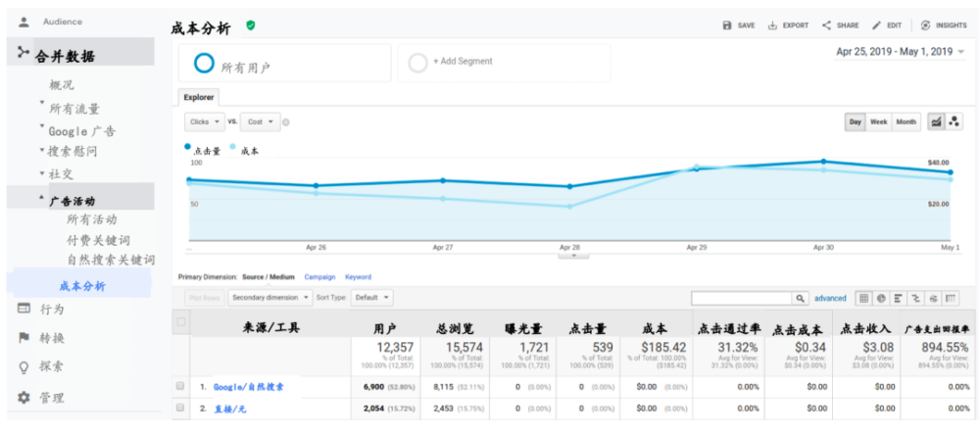
Task: Click the search magnifier button
Action: pos(801,298)
